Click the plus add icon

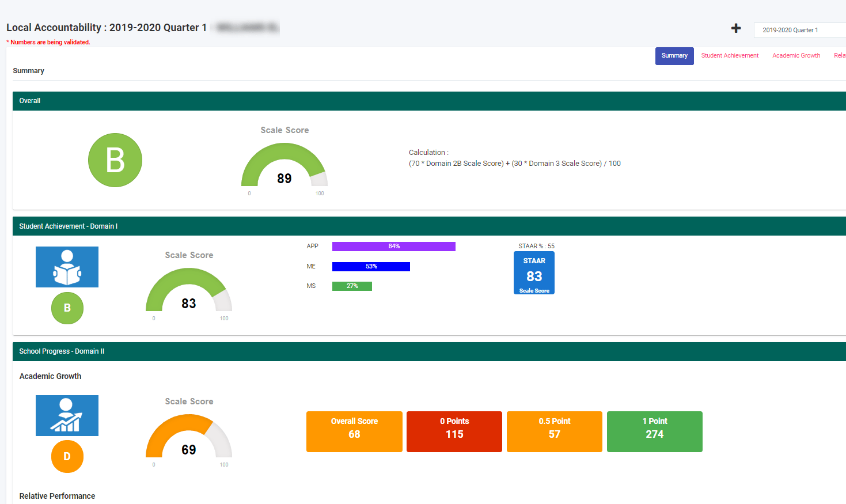tap(736, 28)
